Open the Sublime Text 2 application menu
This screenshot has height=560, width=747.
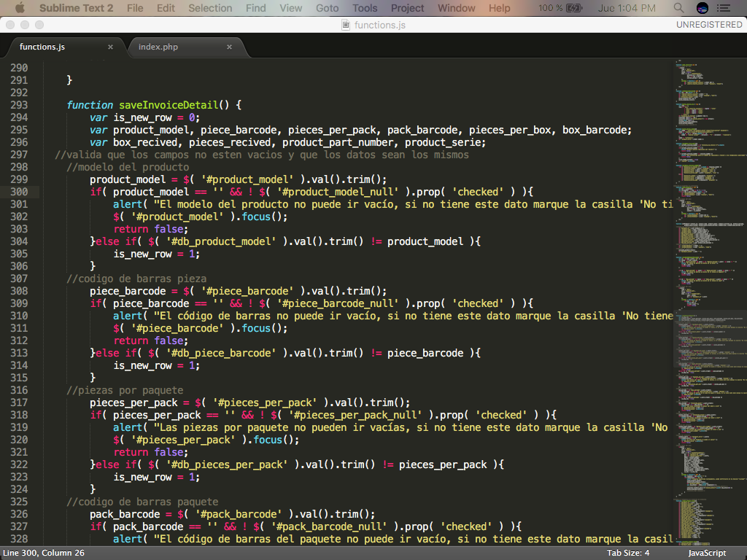[76, 8]
